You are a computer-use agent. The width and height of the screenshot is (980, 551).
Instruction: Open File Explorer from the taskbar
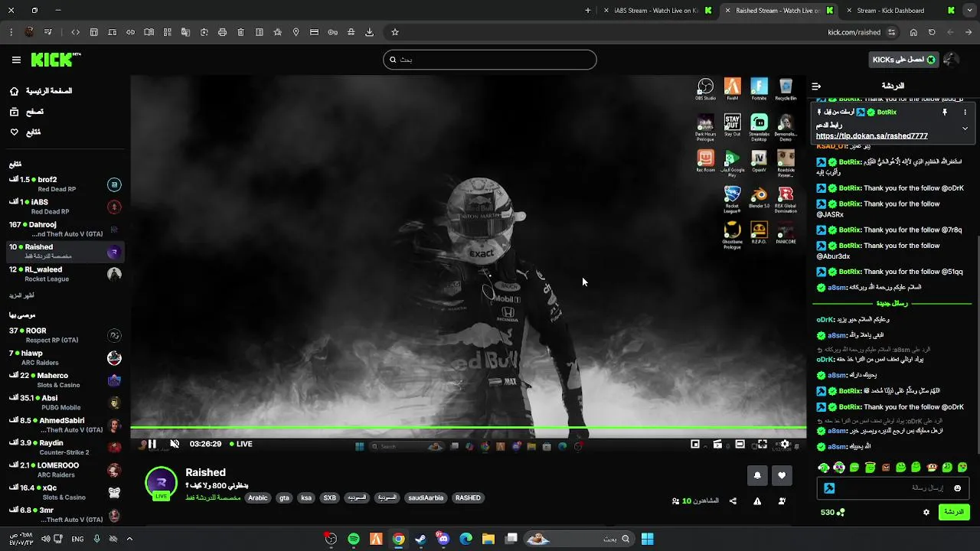coord(488,539)
